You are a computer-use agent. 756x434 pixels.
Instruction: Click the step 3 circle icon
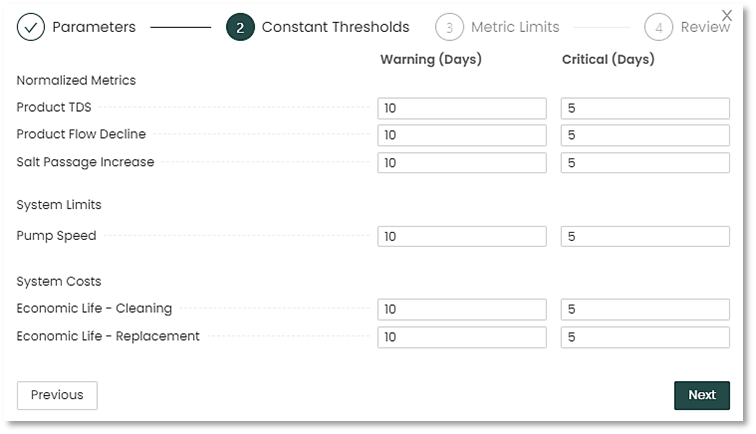449,27
